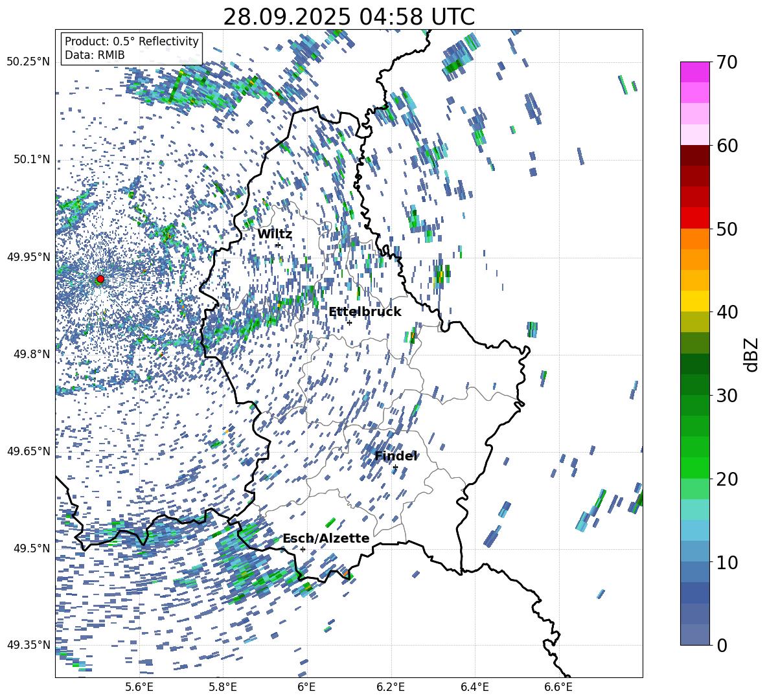Click the magenta 70 dBZ colorbar segment

coord(695,72)
